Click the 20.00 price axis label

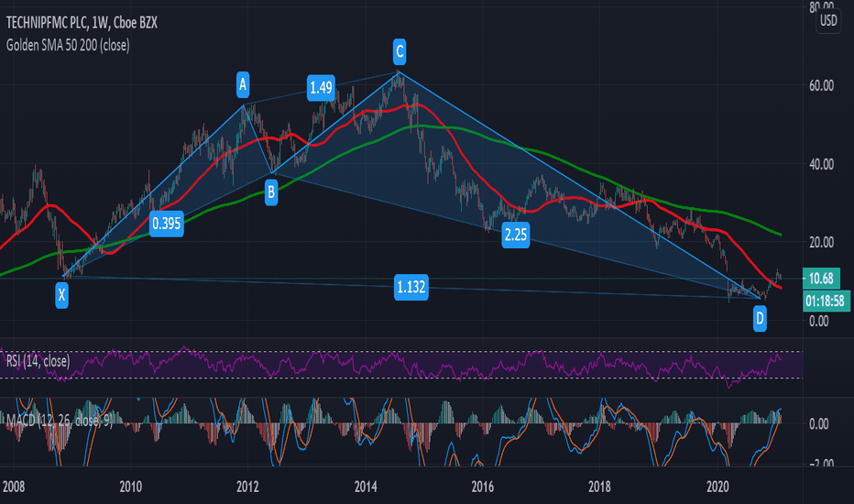point(821,243)
